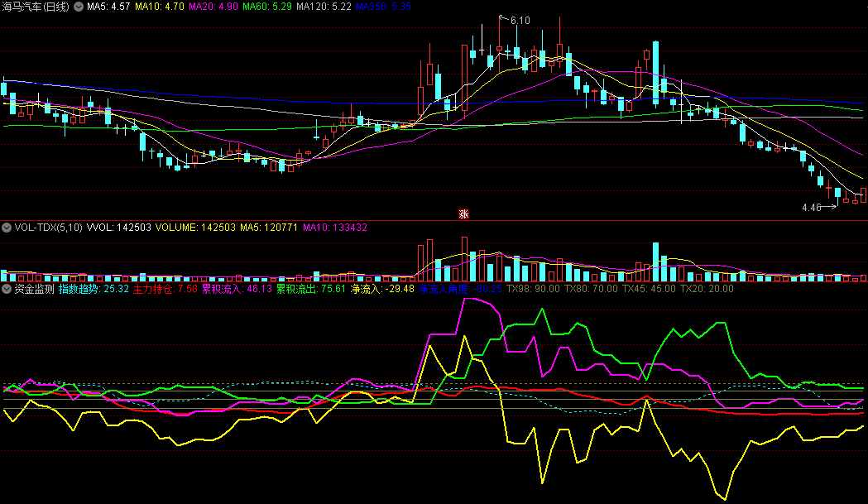Click the 4.46 low price annotation
This screenshot has height=504, width=868.
[812, 208]
